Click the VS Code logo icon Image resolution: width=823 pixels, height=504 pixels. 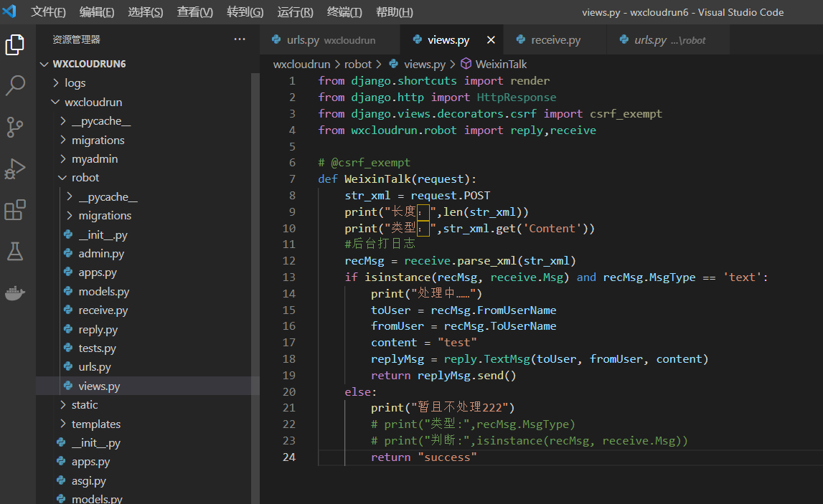click(x=9, y=11)
